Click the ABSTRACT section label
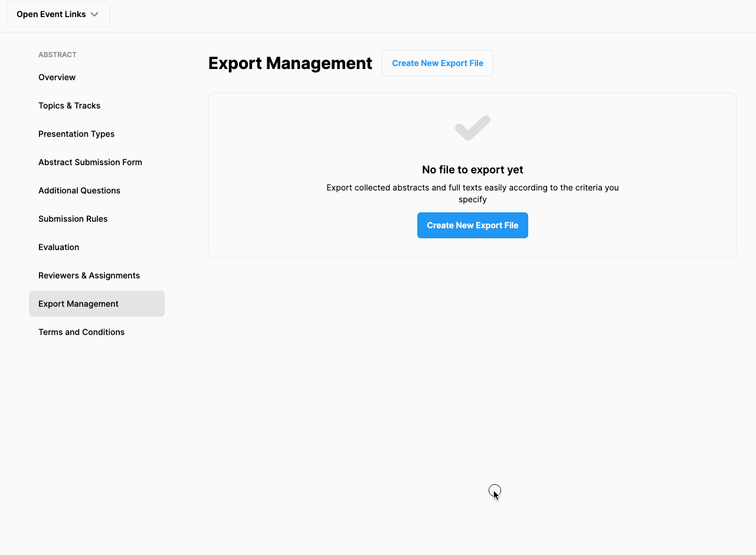 (x=57, y=54)
